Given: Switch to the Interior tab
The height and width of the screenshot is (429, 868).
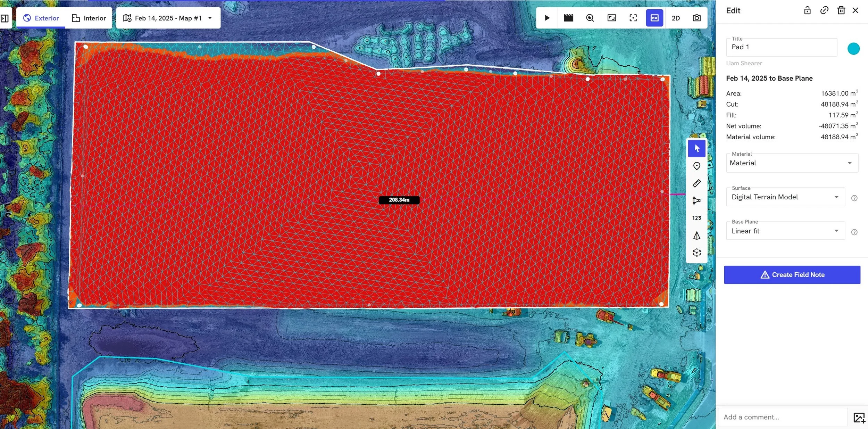Looking at the screenshot, I should pos(89,18).
